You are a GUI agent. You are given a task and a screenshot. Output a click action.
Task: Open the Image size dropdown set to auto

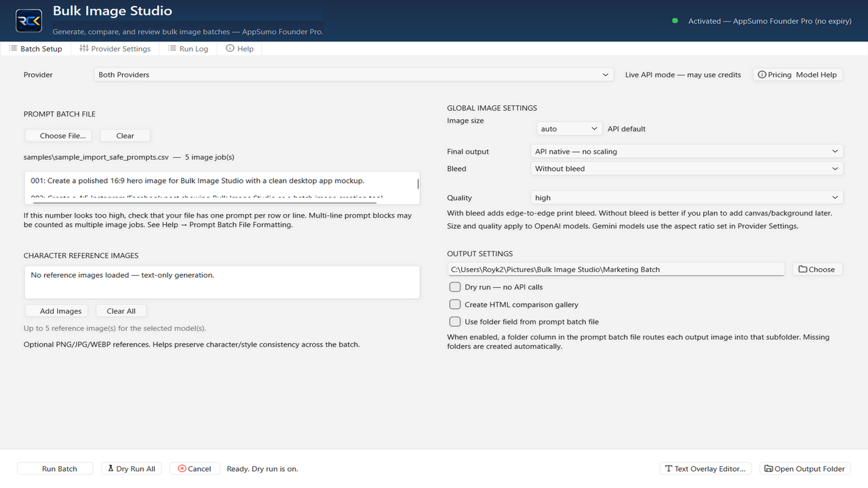[x=569, y=129]
